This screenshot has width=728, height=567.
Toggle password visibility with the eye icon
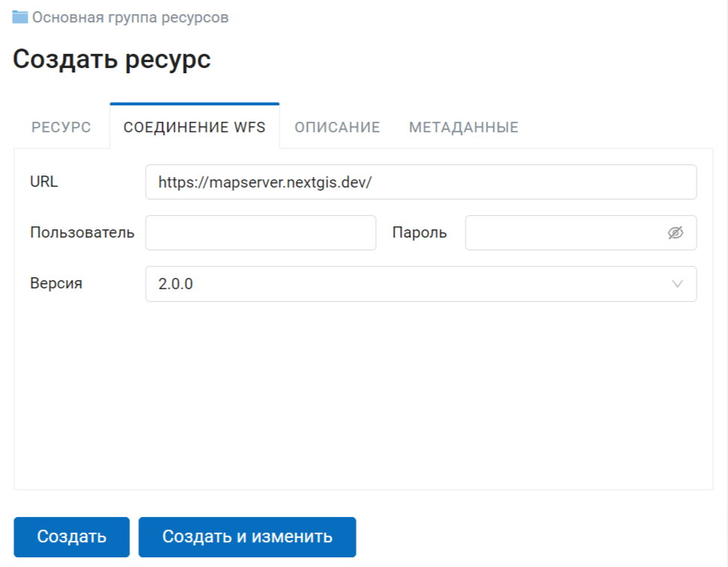[x=676, y=232]
